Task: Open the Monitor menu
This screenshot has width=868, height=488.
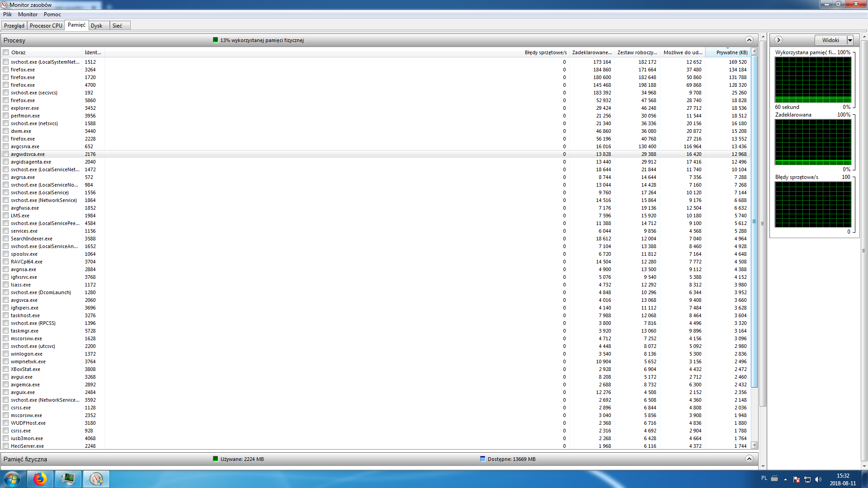Action: point(28,14)
